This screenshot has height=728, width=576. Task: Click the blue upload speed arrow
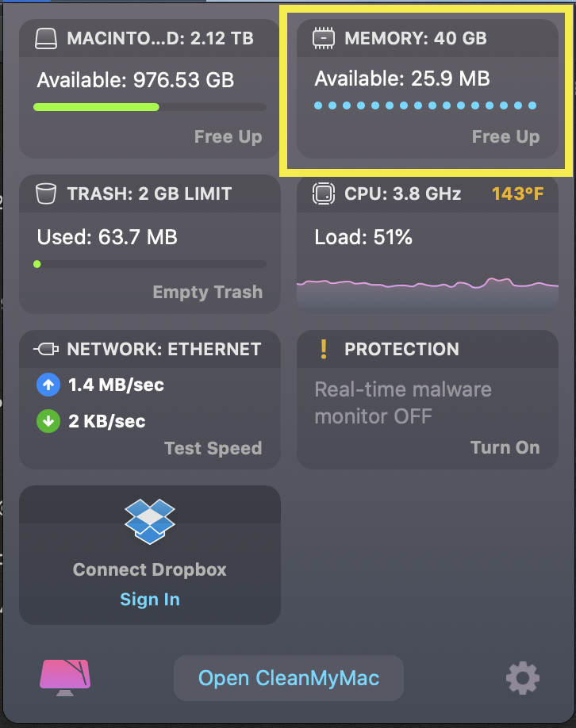(x=48, y=385)
